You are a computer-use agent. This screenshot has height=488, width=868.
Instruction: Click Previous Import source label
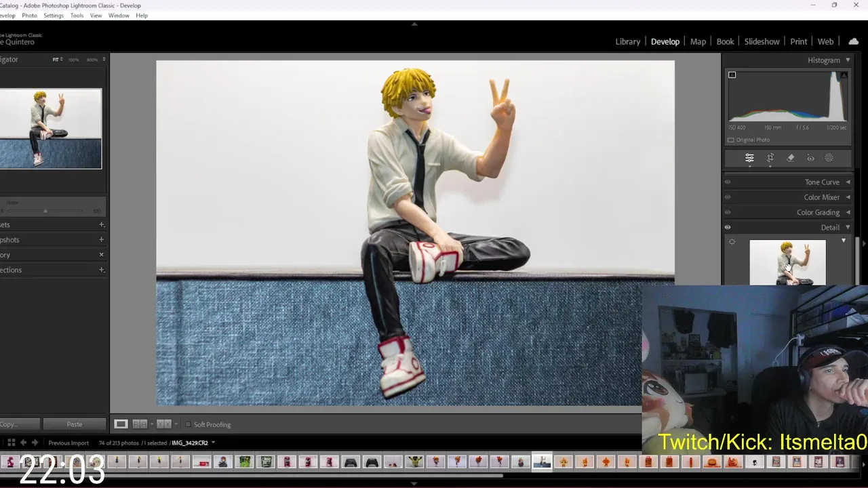tap(68, 443)
